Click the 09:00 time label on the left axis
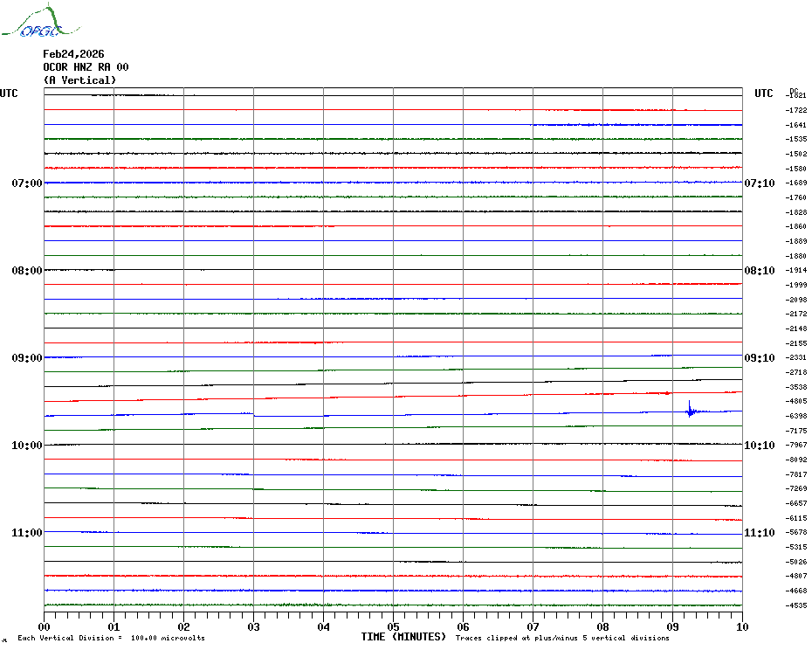Image resolution: width=812 pixels, height=650 pixels. [27, 358]
